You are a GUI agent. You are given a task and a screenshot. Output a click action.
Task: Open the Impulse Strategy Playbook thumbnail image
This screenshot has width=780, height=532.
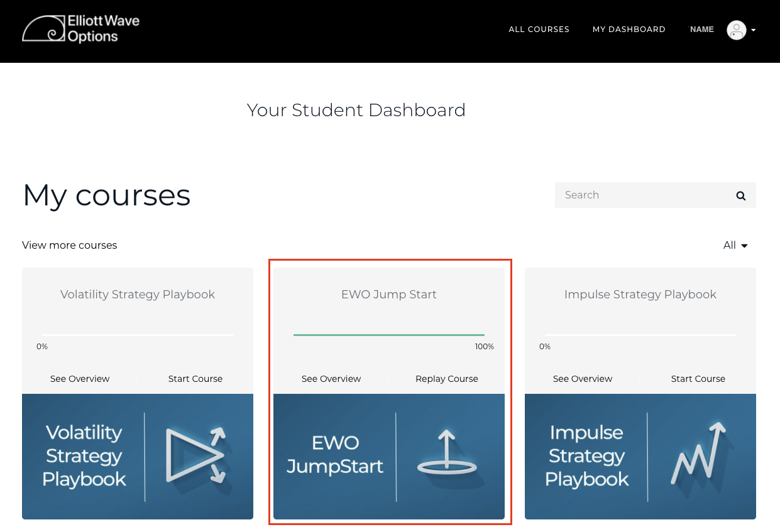coord(640,457)
